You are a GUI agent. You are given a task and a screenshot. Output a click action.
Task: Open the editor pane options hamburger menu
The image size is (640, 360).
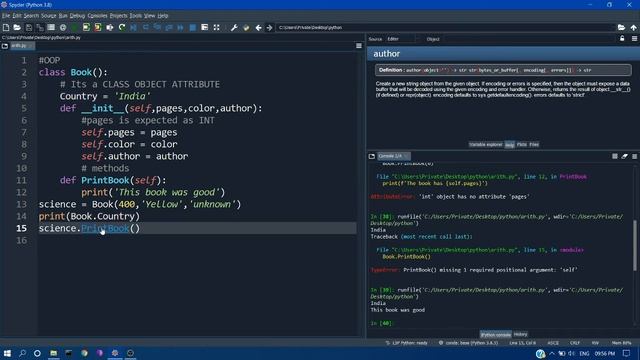359,46
